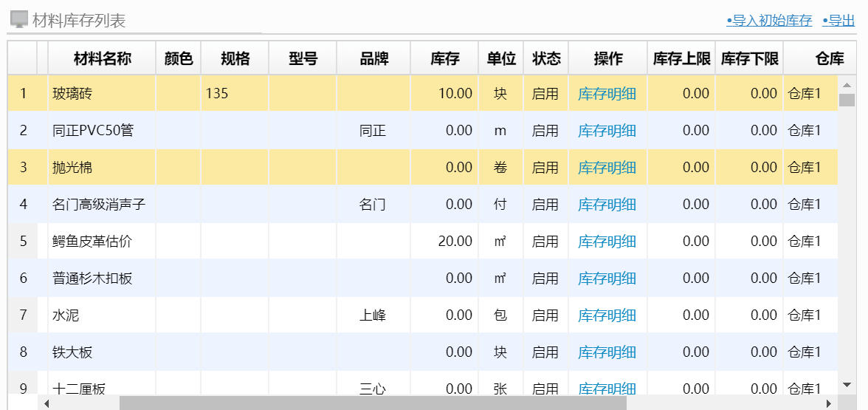This screenshot has height=410, width=868.
Task: Open 库存明细 for 鳄鱼皮革估价
Action: point(607,242)
